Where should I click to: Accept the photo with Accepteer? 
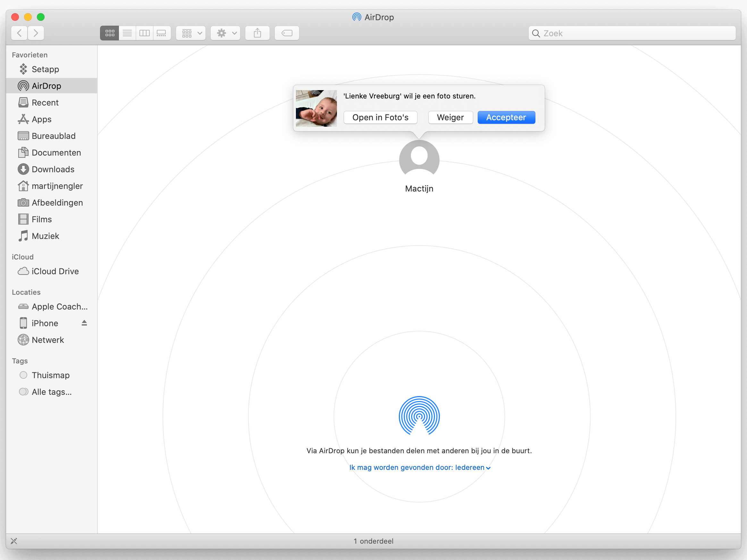point(506,117)
